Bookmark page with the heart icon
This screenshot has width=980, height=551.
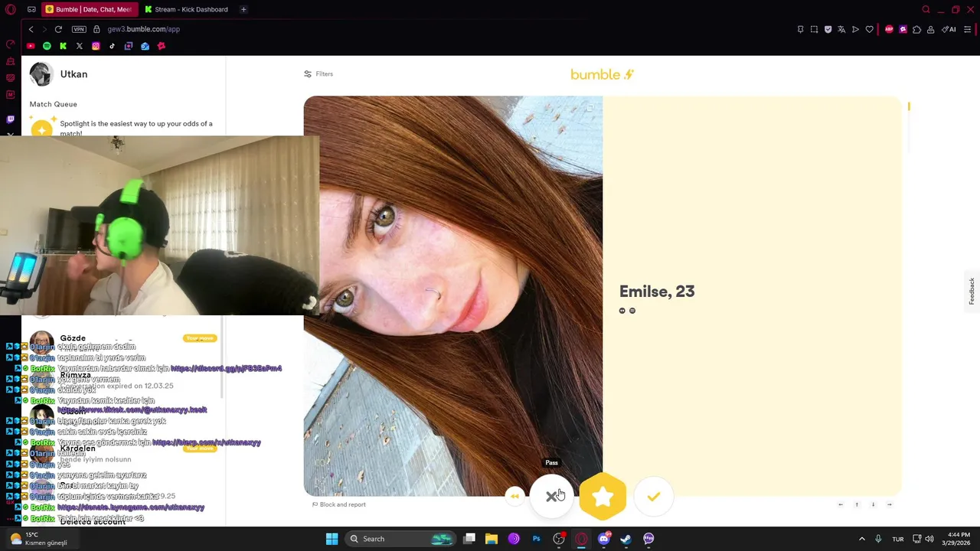(x=869, y=29)
